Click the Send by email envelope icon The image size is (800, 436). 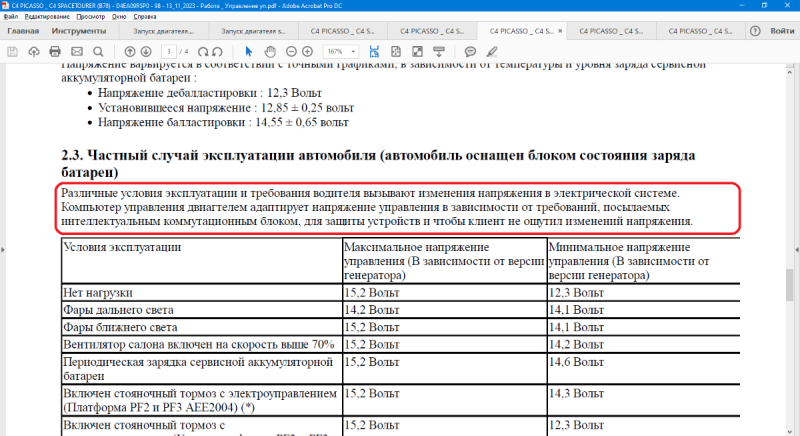79,51
